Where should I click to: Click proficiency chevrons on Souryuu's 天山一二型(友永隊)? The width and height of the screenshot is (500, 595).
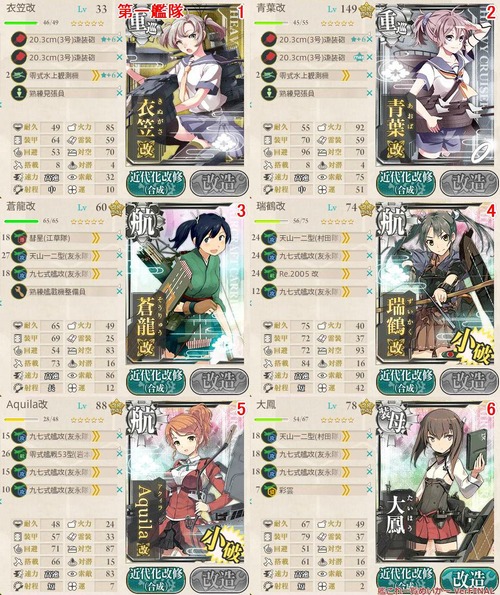tap(96, 256)
